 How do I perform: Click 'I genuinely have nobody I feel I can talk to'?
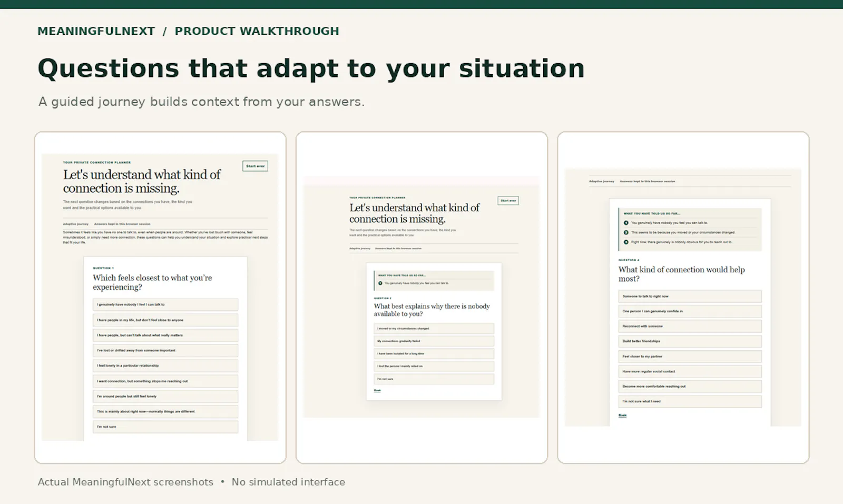point(165,304)
